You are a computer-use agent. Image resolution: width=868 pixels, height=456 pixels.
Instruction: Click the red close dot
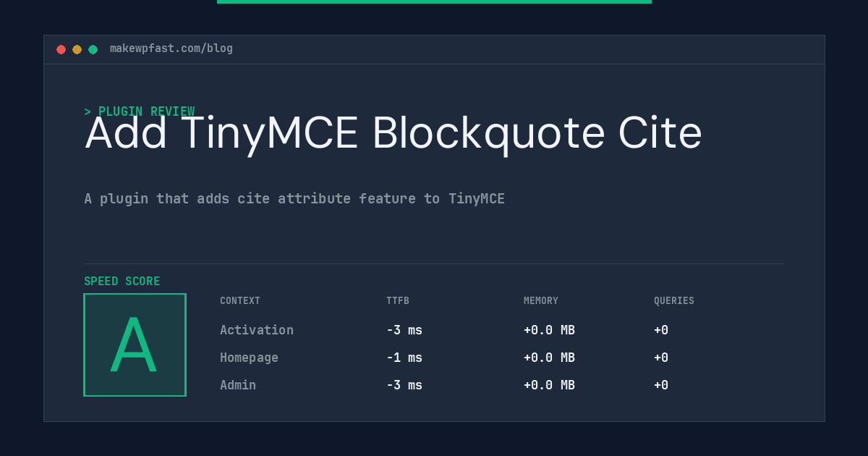(x=61, y=49)
